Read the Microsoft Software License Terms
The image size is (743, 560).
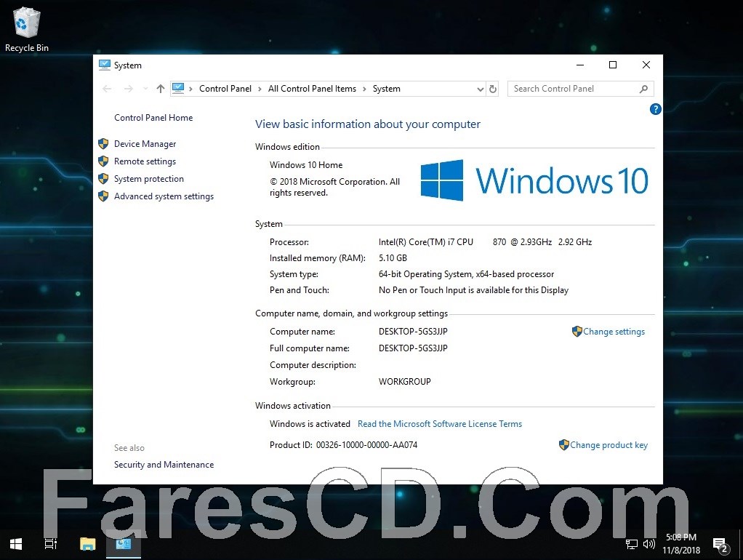(440, 424)
